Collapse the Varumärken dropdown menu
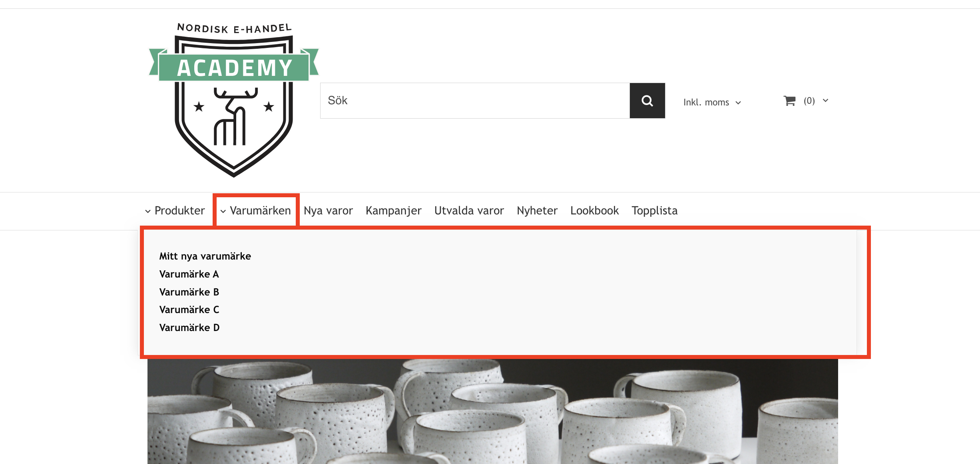The height and width of the screenshot is (464, 980). tap(256, 210)
